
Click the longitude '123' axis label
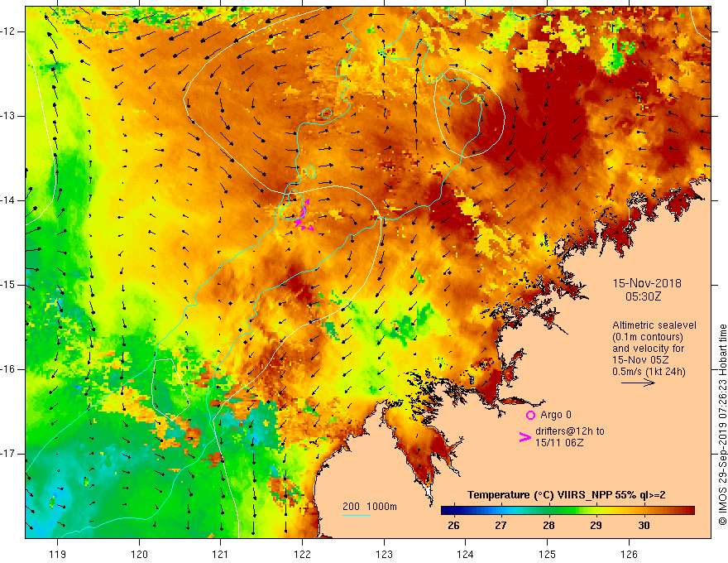tap(384, 554)
